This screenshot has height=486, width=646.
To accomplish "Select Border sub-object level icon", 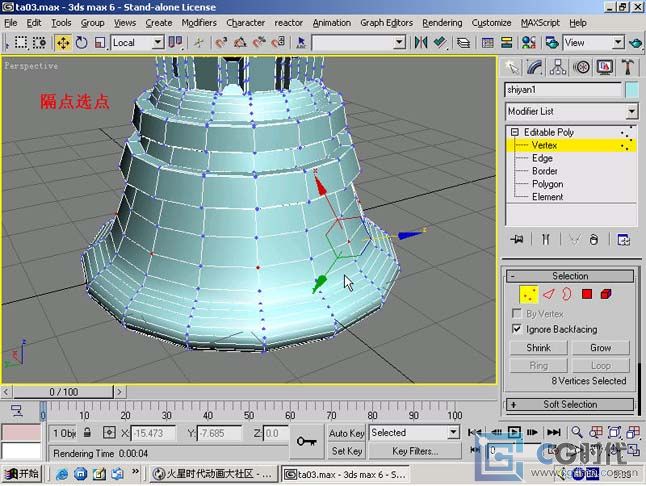I will 567,294.
